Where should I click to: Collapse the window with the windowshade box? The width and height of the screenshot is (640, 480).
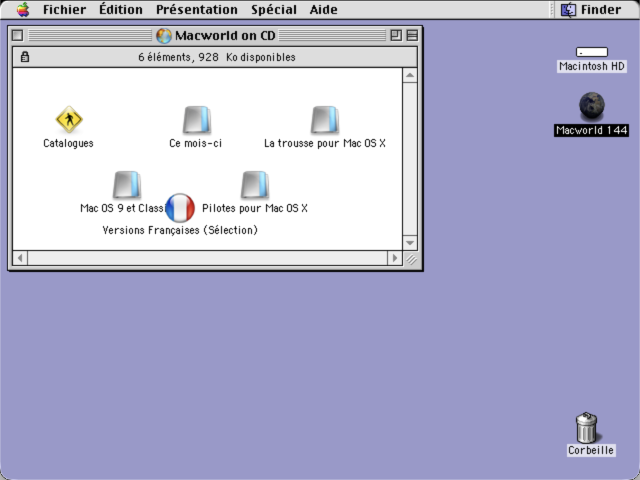tap(412, 36)
